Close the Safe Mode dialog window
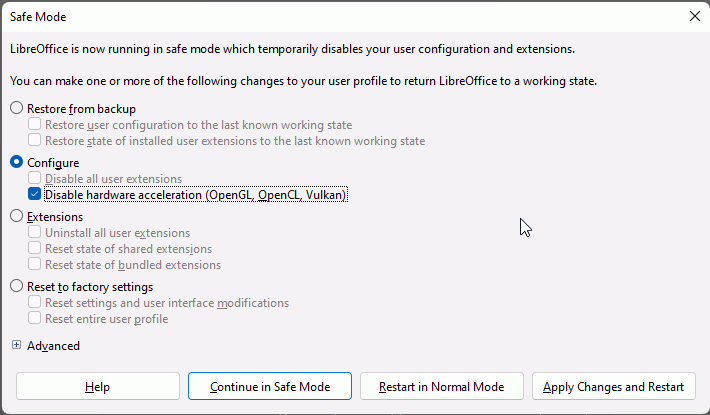 coord(694,16)
